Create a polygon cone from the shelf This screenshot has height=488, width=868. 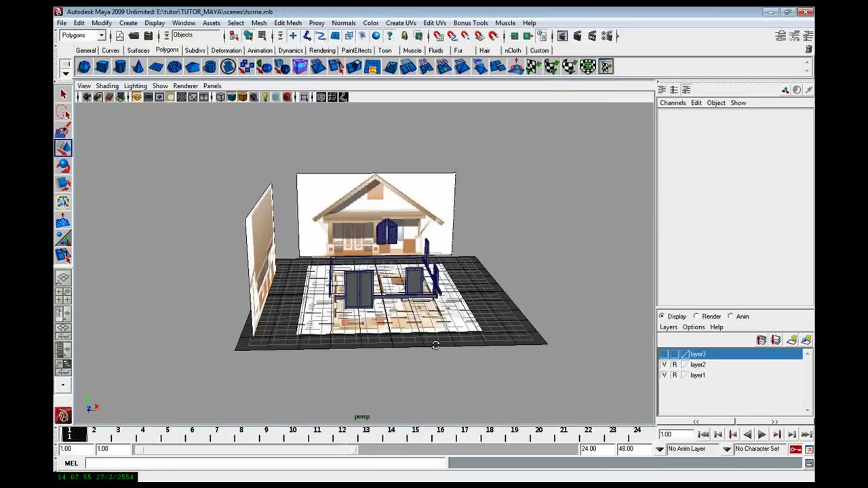tap(138, 66)
